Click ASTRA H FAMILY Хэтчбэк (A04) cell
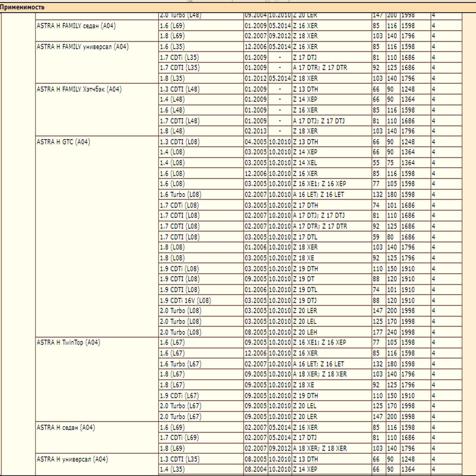Viewport: 476px width, 476px height. [97, 110]
